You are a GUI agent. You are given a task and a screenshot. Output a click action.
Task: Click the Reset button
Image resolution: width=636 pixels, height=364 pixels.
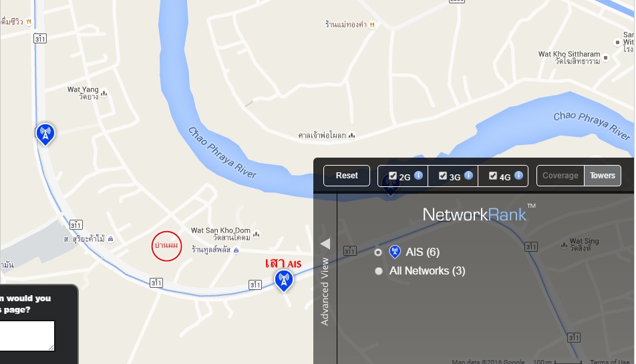[x=347, y=176]
